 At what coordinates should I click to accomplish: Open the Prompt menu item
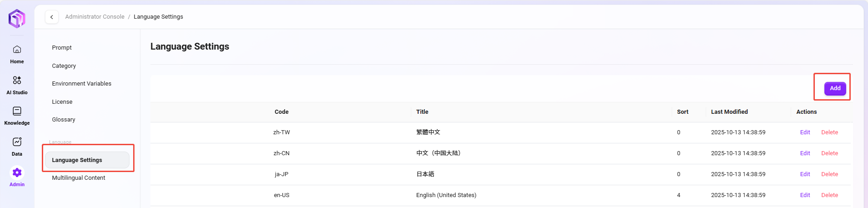[x=62, y=48]
